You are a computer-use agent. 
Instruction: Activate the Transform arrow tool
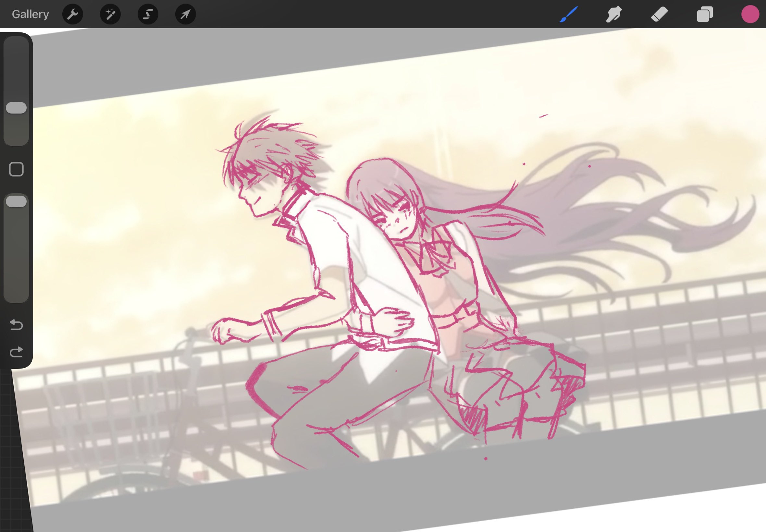(185, 14)
